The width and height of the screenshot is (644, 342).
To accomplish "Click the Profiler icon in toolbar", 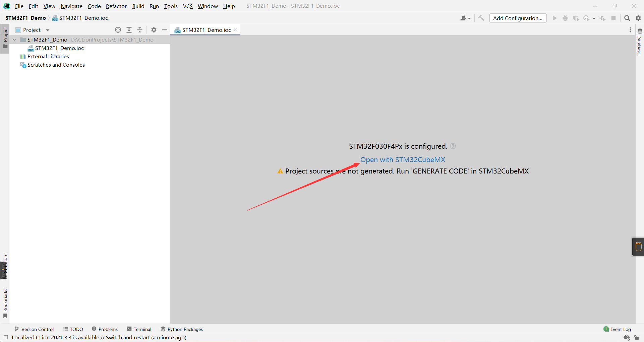I will click(586, 18).
